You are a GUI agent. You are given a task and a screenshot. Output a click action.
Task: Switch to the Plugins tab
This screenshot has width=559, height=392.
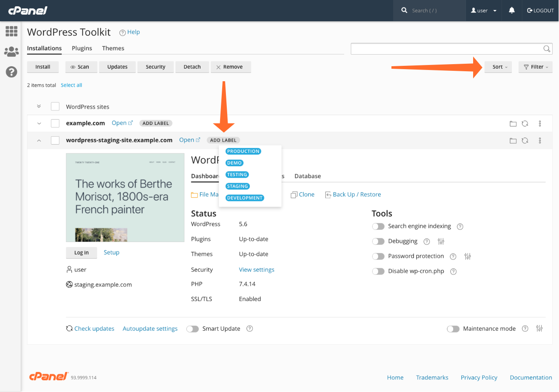pos(82,48)
